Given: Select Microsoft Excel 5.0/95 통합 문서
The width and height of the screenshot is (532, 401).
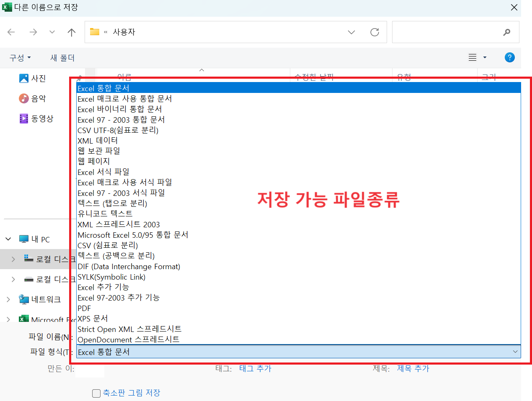Looking at the screenshot, I should [x=299, y=235].
